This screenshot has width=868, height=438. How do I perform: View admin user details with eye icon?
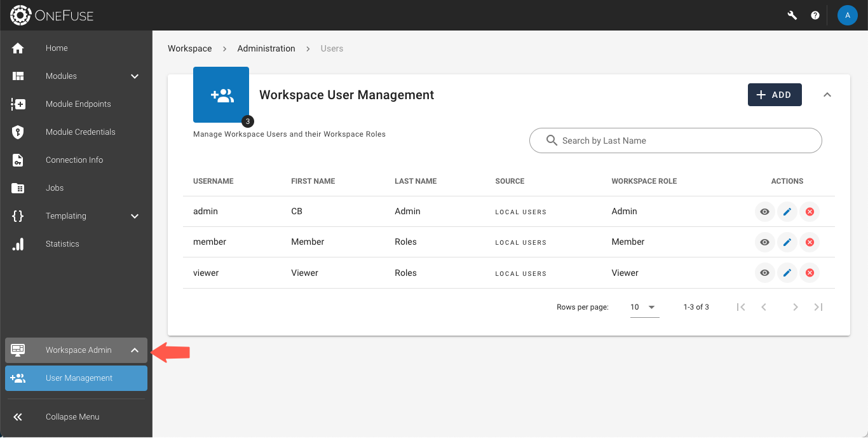(x=764, y=212)
